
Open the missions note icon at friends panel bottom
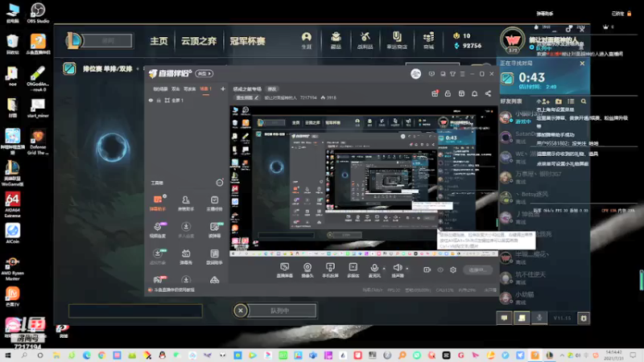(522, 318)
